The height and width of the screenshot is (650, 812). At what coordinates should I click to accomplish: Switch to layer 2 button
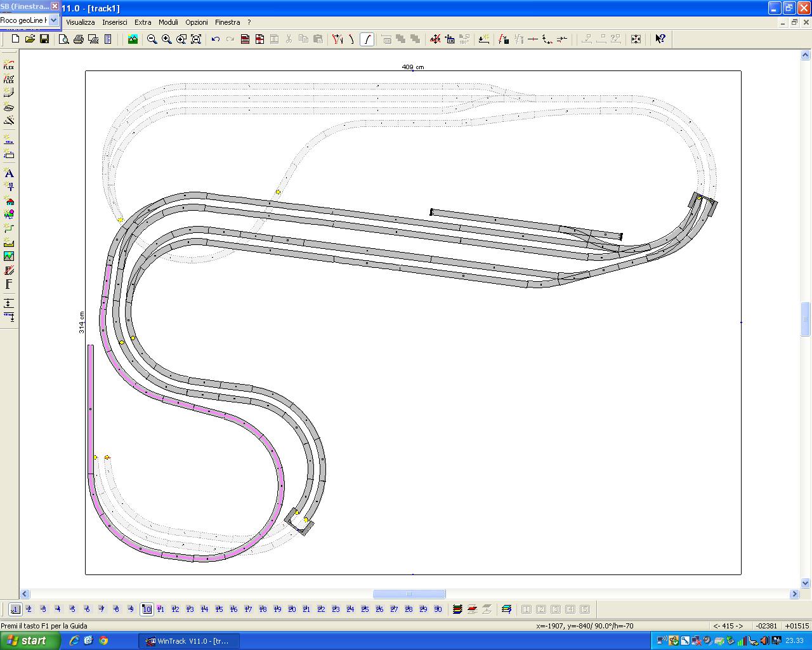point(29,609)
